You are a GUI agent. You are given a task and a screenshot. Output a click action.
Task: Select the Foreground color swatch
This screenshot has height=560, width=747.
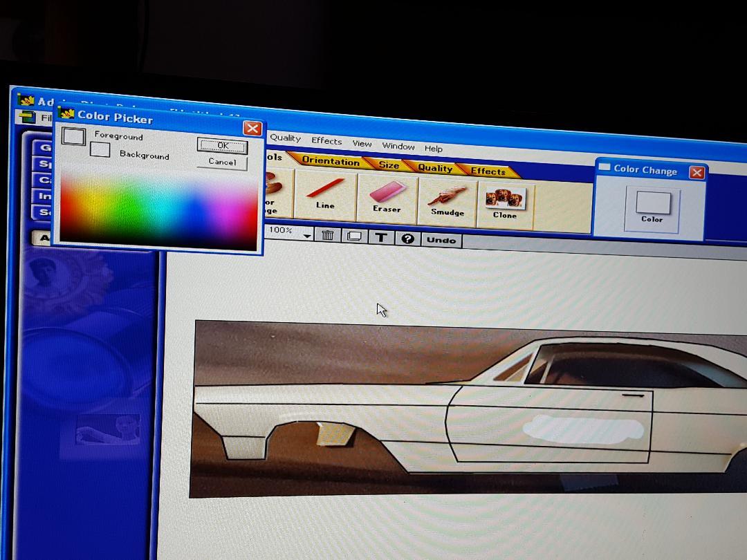coord(74,136)
